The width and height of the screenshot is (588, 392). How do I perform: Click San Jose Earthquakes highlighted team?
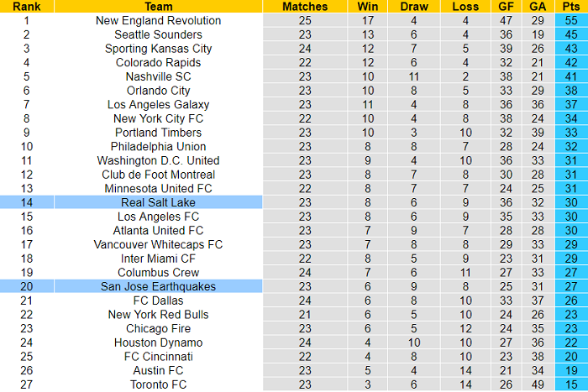click(x=158, y=286)
